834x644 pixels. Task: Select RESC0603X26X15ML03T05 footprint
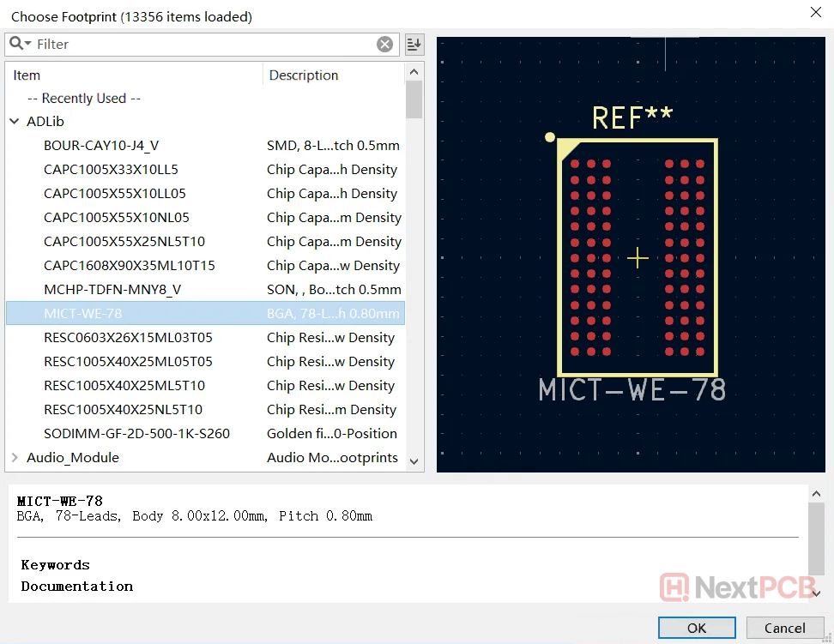click(128, 338)
